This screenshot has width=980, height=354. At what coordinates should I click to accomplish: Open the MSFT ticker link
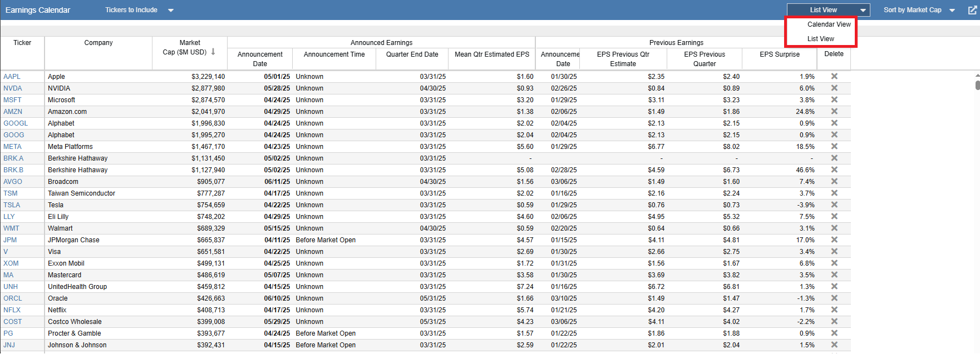(x=12, y=100)
